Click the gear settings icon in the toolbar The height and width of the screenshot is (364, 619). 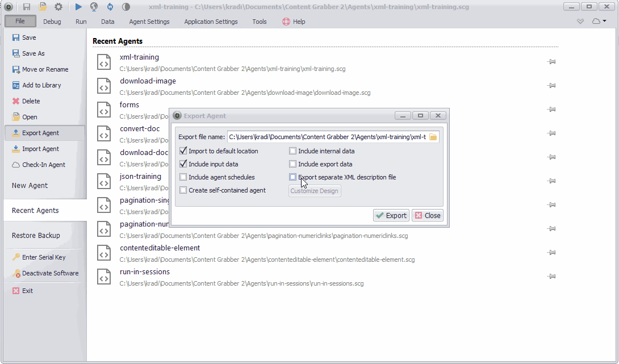pos(58,7)
